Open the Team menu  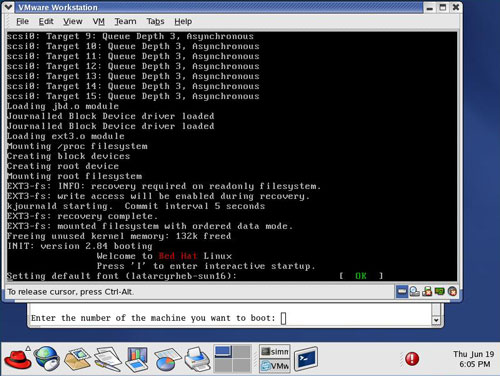[x=125, y=21]
